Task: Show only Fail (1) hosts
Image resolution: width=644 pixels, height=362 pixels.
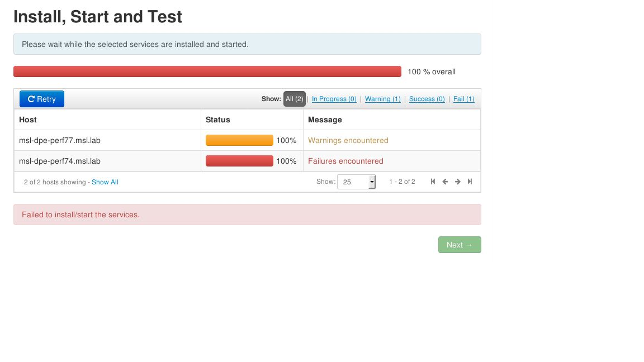Action: click(463, 99)
